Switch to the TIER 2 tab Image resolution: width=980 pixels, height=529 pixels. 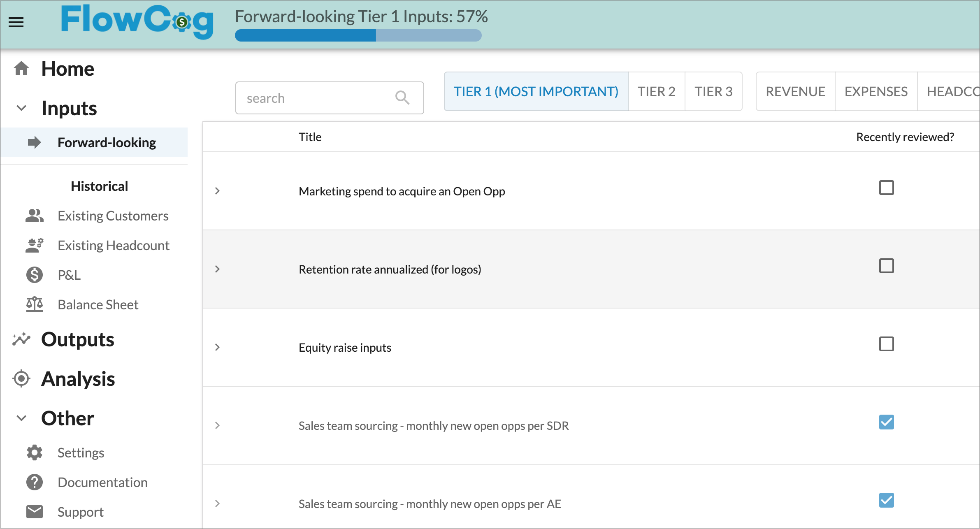click(657, 91)
